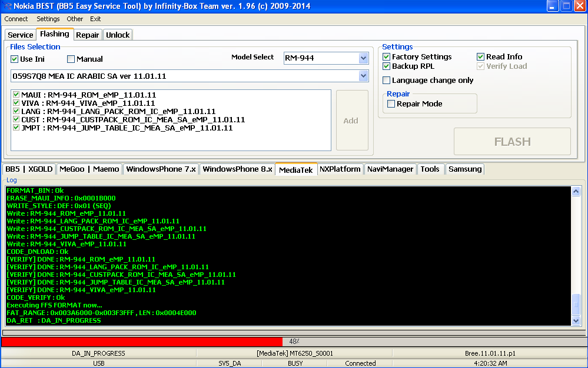Minimize the Nokia BEST window

tap(553, 6)
